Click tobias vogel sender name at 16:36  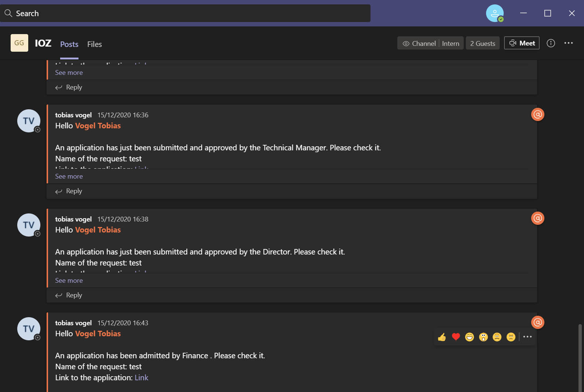pos(73,115)
